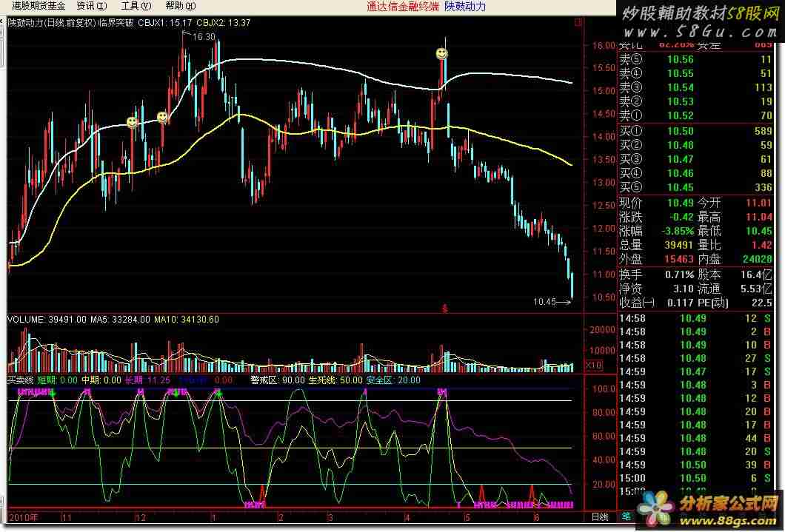This screenshot has width=785, height=532.
Task: Click the second smiley signal marker before December
Action: (162, 118)
